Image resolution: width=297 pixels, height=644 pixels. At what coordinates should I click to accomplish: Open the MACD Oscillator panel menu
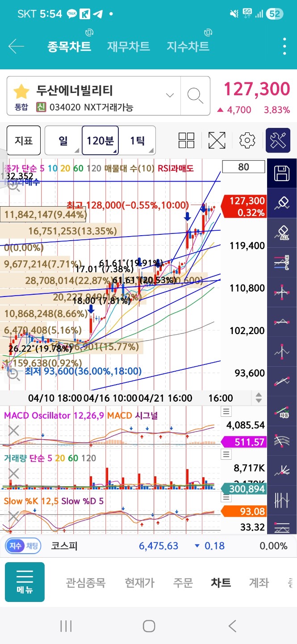tap(226, 411)
